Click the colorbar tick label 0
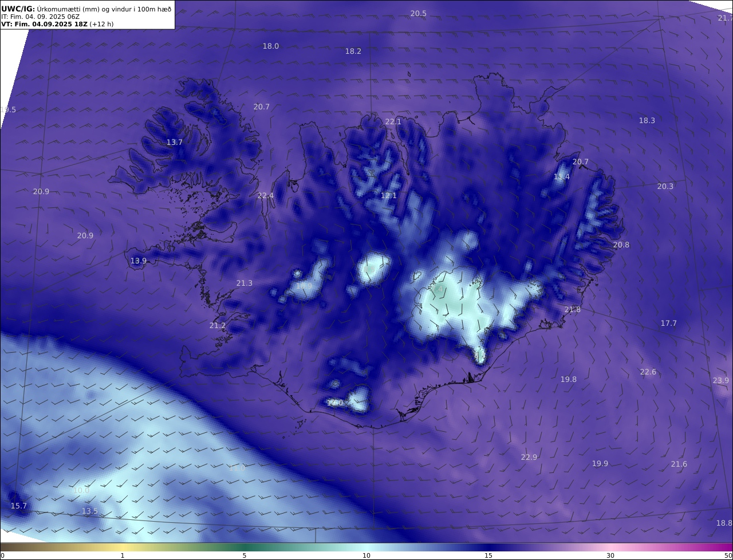This screenshot has width=733, height=560. (x=2, y=555)
